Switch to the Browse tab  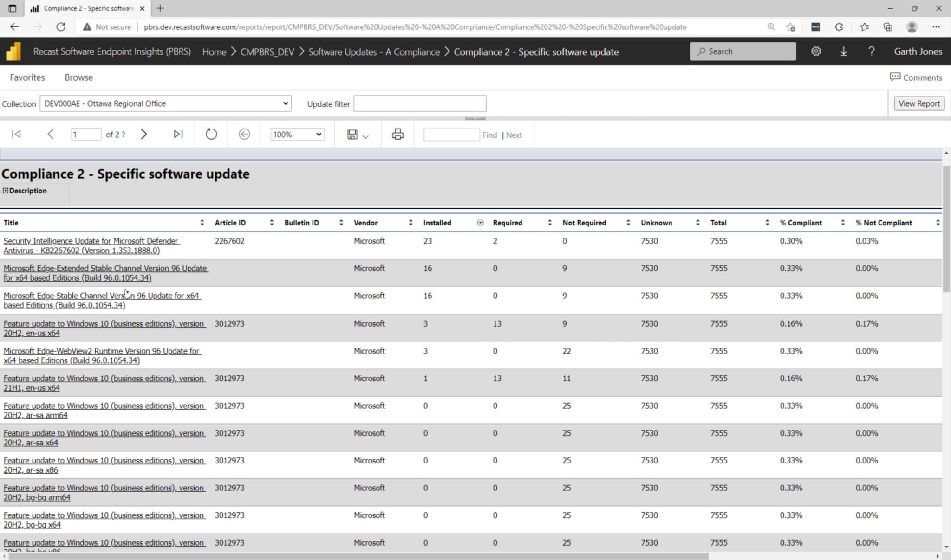(x=78, y=77)
